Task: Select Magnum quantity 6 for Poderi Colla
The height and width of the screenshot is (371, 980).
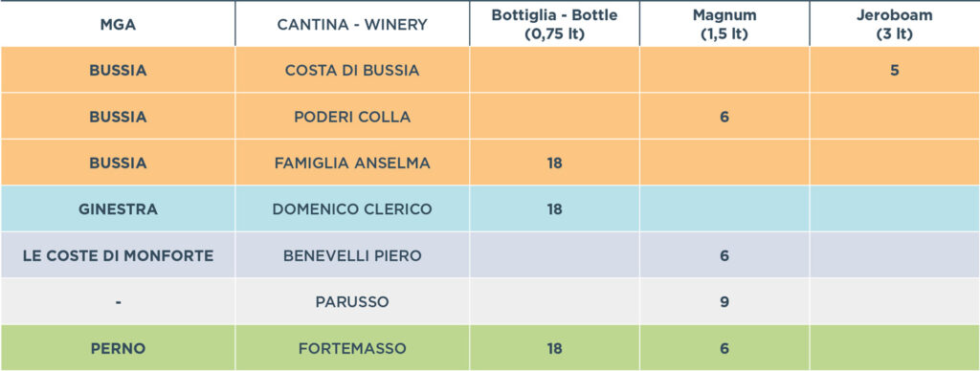Action: coord(724,117)
